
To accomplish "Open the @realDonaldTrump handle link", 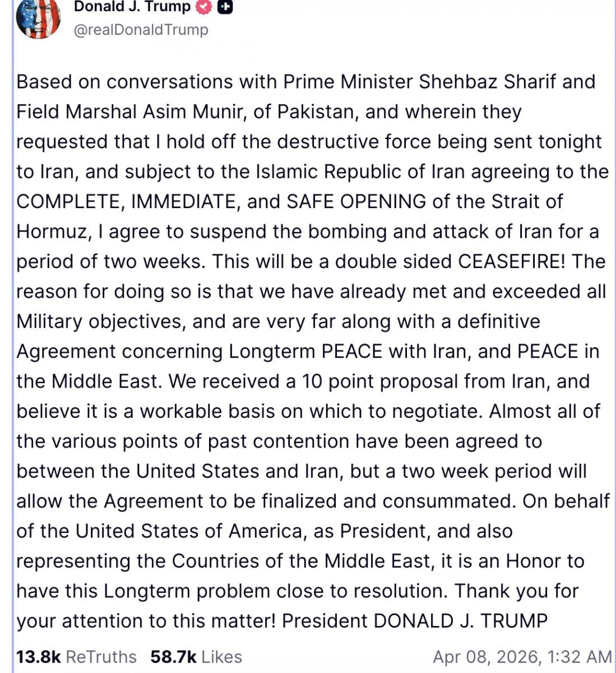I will coord(141,30).
